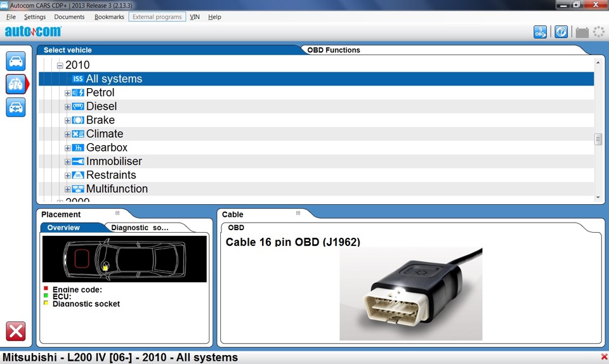This screenshot has height=364, width=609.
Task: Expand the Brake tree node
Action: (x=67, y=120)
